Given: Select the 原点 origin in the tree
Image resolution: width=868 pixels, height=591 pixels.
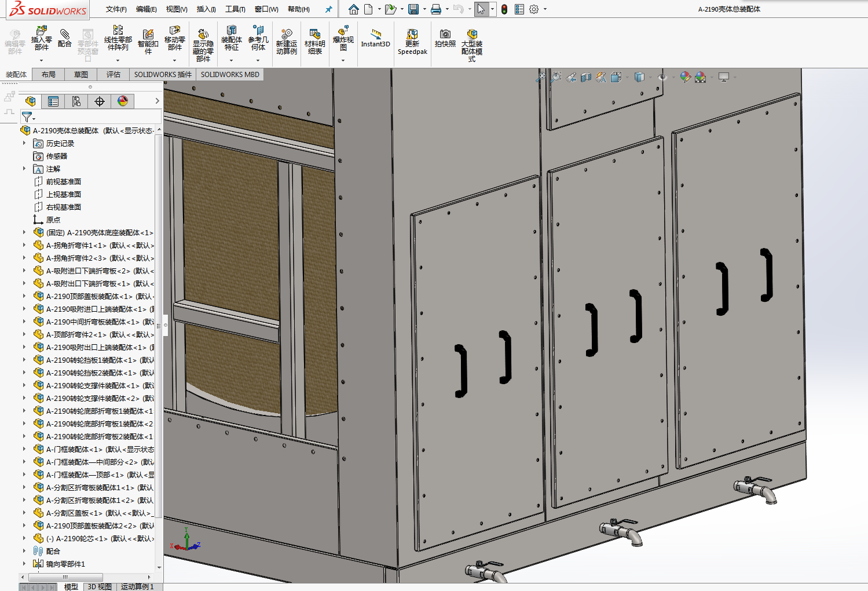Looking at the screenshot, I should (53, 220).
